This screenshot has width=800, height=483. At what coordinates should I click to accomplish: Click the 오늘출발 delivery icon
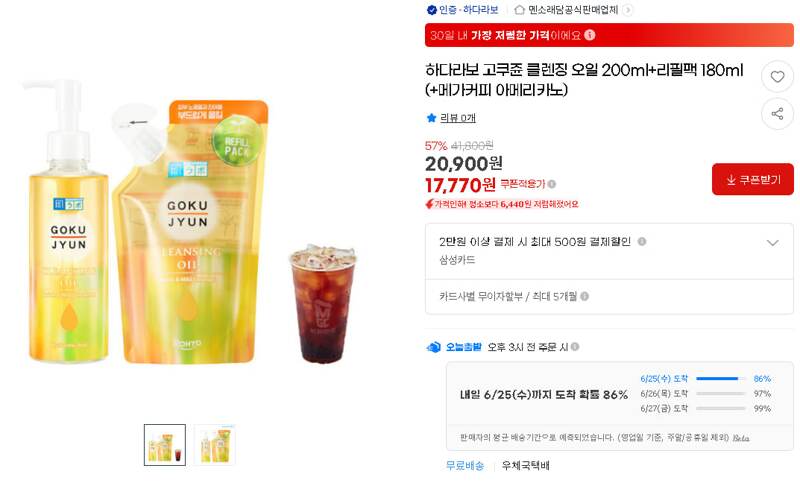433,347
